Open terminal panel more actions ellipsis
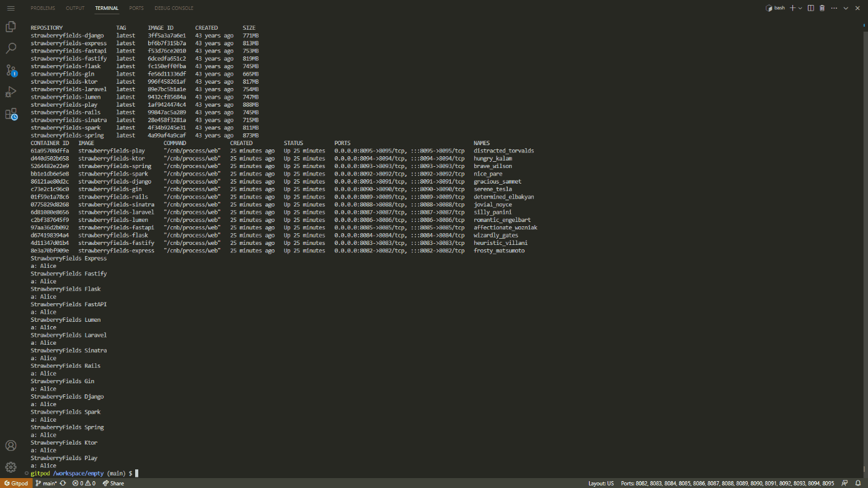The width and height of the screenshot is (868, 488). pyautogui.click(x=834, y=8)
